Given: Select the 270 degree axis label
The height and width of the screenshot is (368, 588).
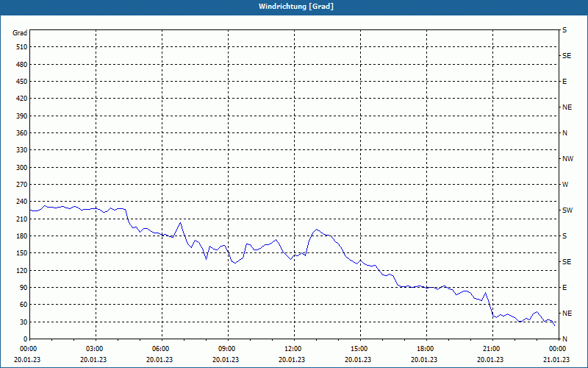Looking at the screenshot, I should point(22,185).
